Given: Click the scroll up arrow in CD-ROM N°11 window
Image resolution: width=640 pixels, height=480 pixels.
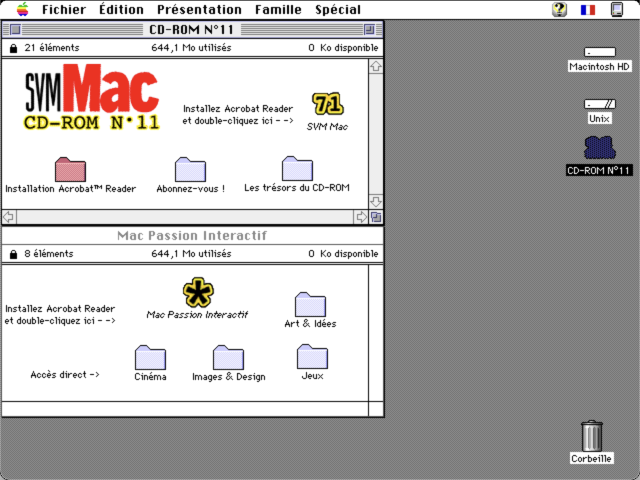Looking at the screenshot, I should [376, 66].
